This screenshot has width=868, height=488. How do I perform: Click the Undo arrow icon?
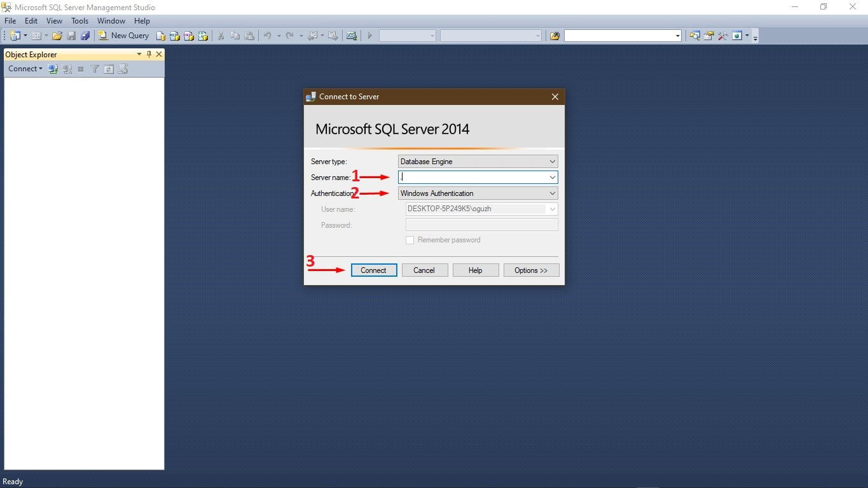click(268, 36)
